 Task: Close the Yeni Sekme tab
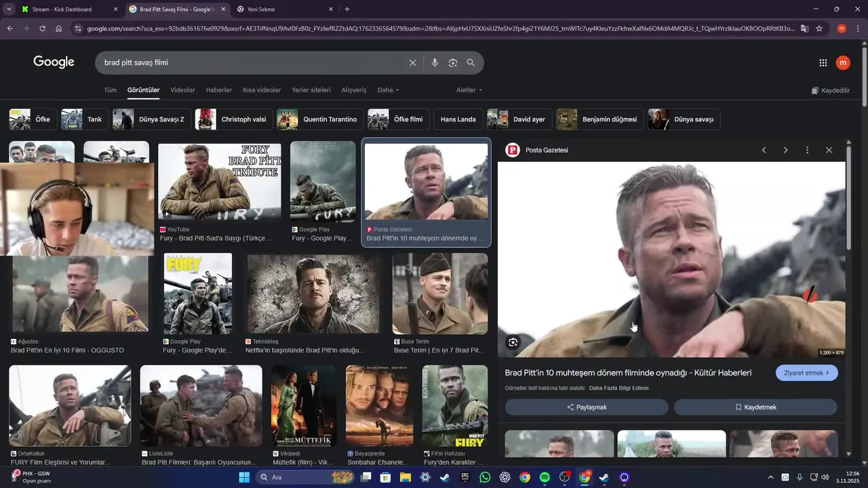(x=331, y=9)
